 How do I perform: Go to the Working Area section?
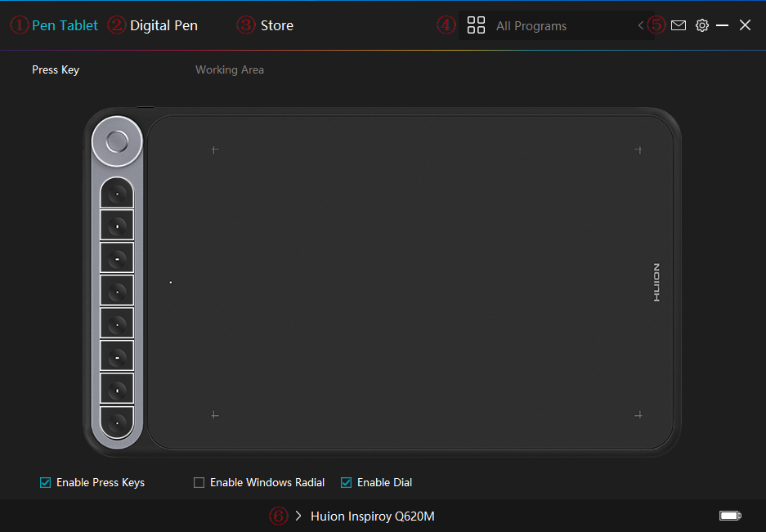(229, 70)
